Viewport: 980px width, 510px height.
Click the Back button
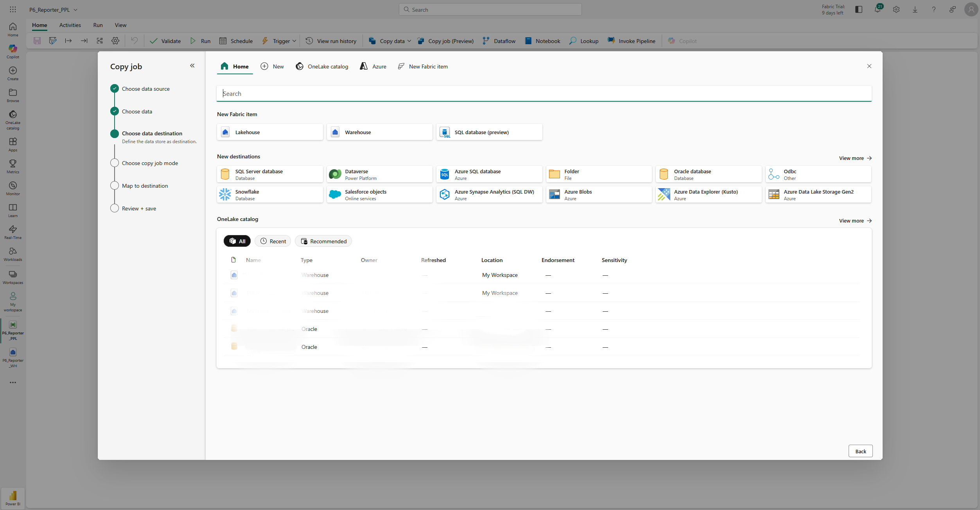pyautogui.click(x=860, y=451)
